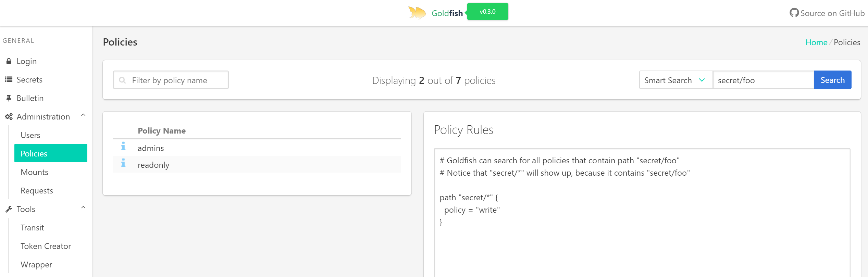Open the Bulletin section
The image size is (868, 277).
[30, 98]
